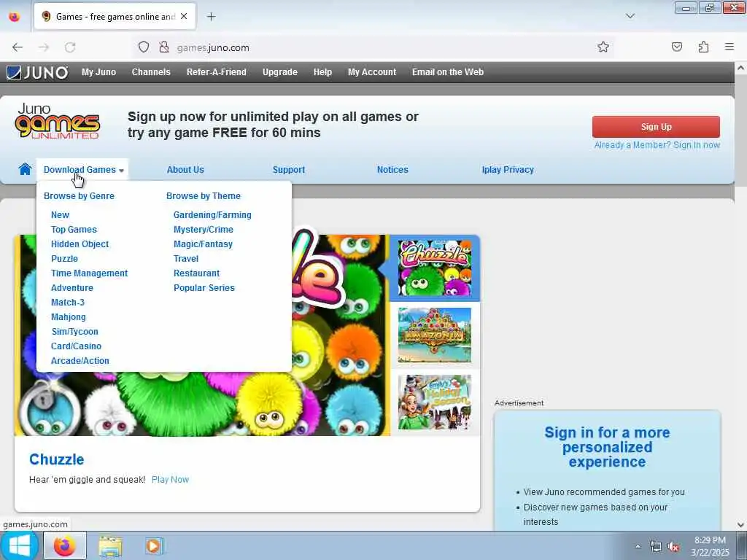
Task: Select Magic/Fantasy theme
Action: point(203,244)
